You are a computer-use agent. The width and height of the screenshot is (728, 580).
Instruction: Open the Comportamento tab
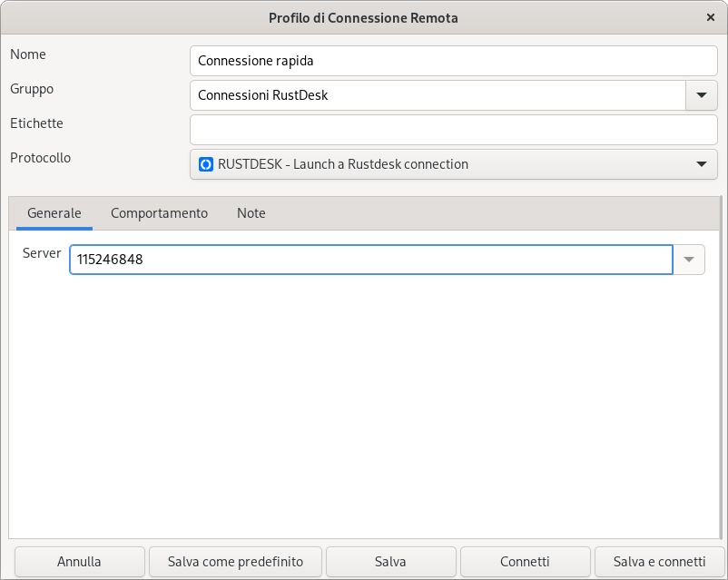click(x=159, y=213)
